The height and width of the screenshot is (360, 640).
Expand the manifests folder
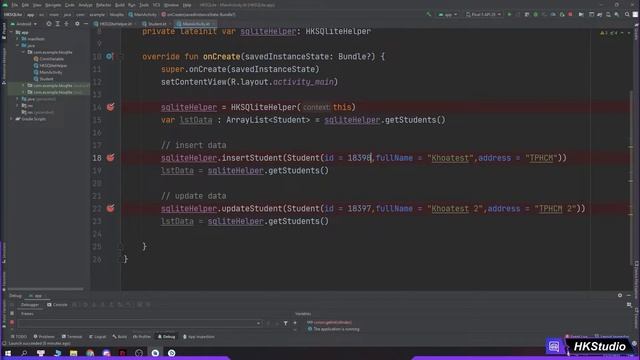point(18,39)
